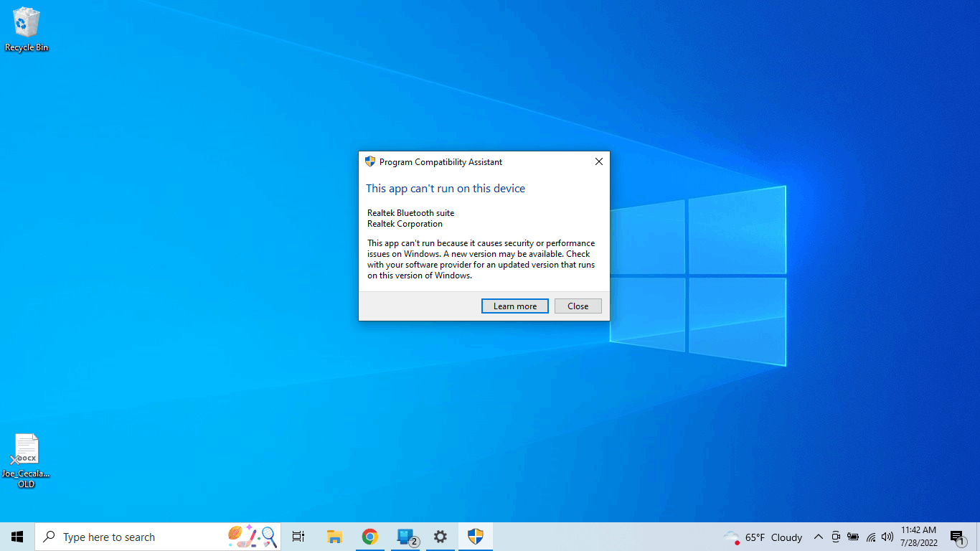The image size is (980, 551).
Task: Dismiss the compatibility warning with Close
Action: pyautogui.click(x=578, y=306)
